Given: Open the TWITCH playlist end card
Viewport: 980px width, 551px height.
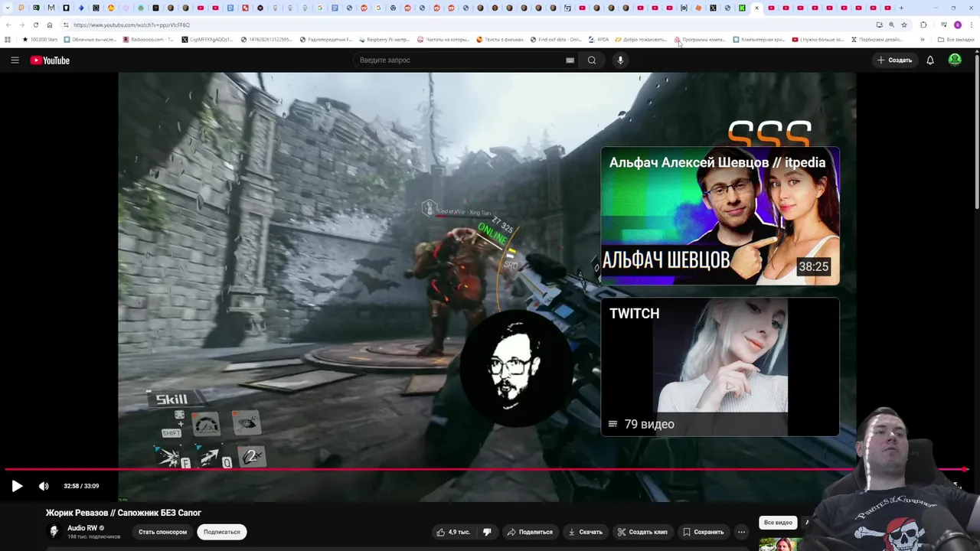Looking at the screenshot, I should click(720, 367).
